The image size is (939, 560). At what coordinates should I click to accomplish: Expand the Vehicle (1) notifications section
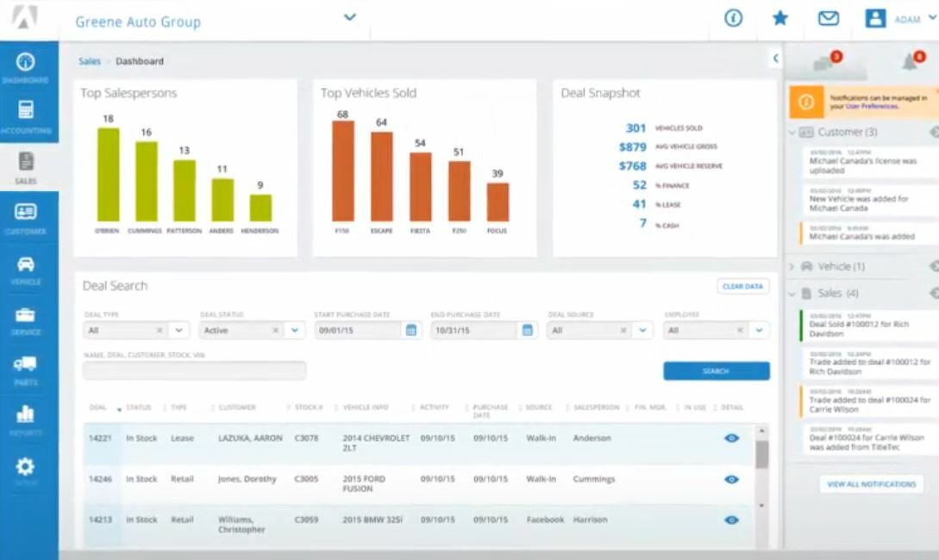(828, 266)
